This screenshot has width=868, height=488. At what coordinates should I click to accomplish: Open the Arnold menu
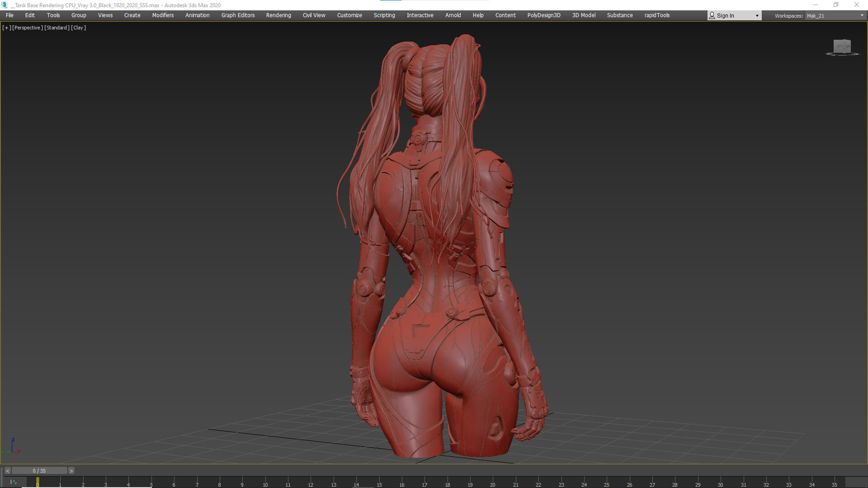click(x=453, y=15)
